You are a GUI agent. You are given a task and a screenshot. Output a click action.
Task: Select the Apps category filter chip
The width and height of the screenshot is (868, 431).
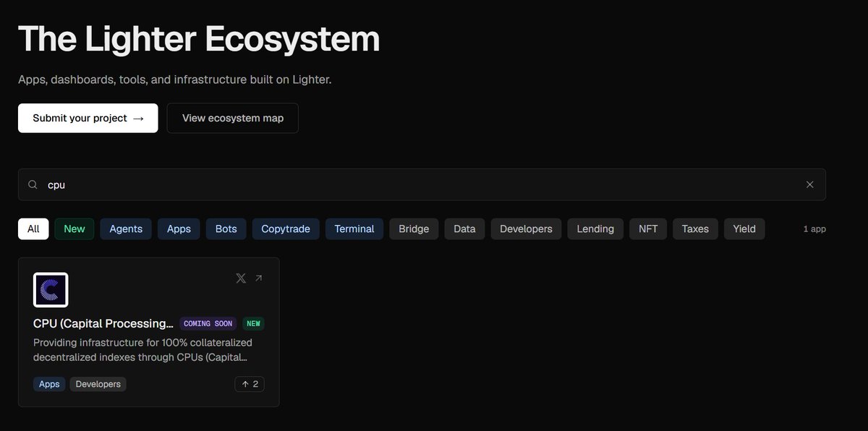(179, 229)
